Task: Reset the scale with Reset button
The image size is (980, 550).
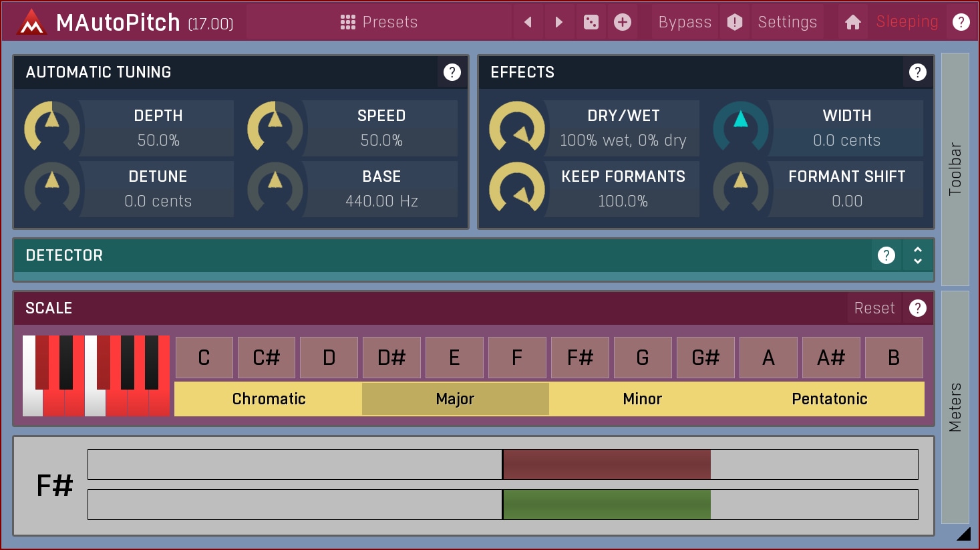Action: tap(874, 308)
